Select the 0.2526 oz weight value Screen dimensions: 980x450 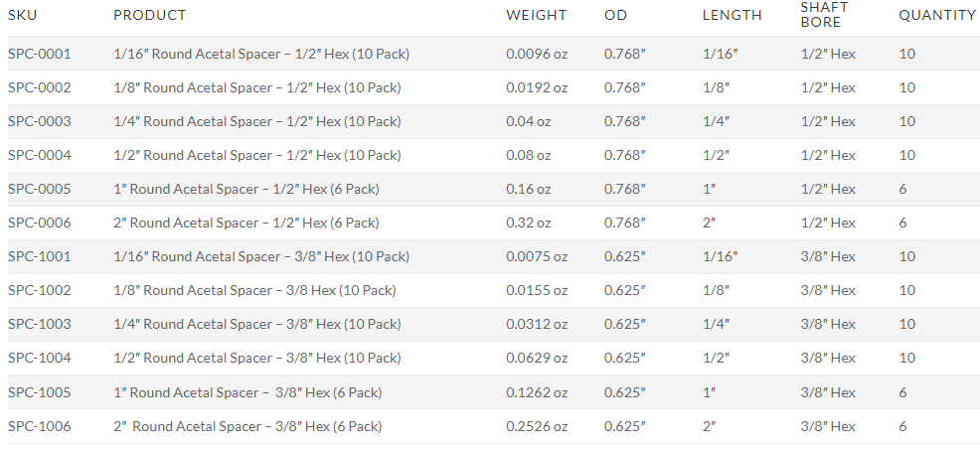tap(537, 426)
